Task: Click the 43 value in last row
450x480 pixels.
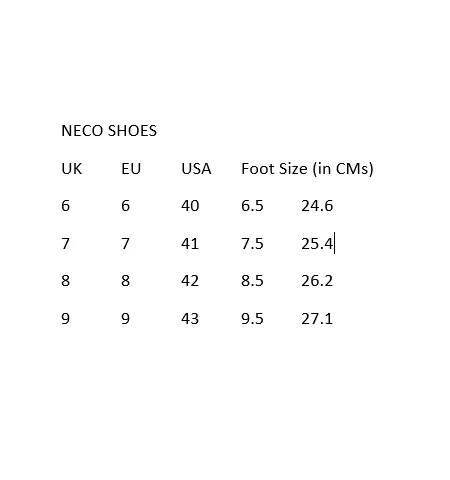Action: click(190, 319)
